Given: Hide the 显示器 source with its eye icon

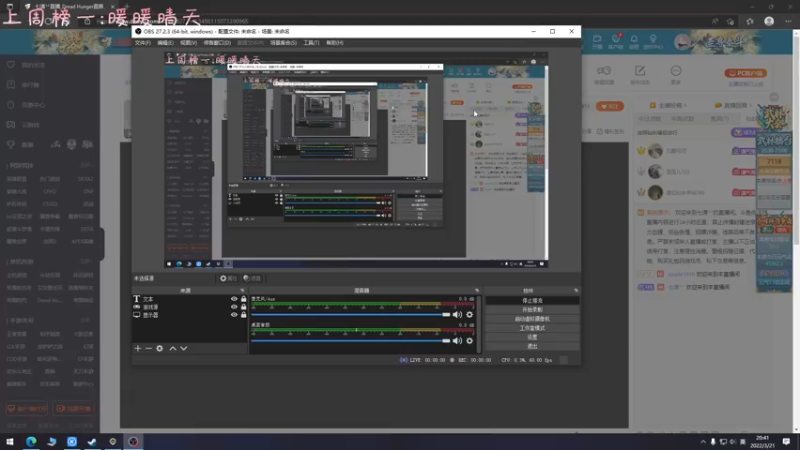Looking at the screenshot, I should tap(234, 315).
